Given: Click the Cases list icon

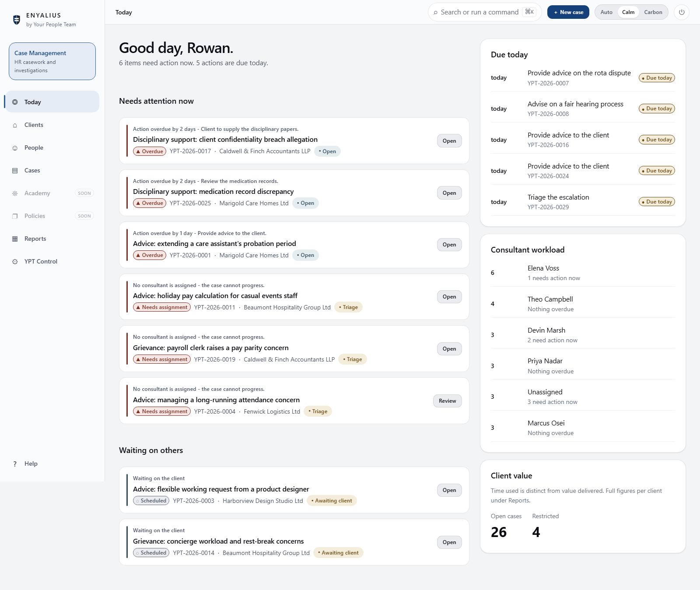Looking at the screenshot, I should (x=15, y=171).
